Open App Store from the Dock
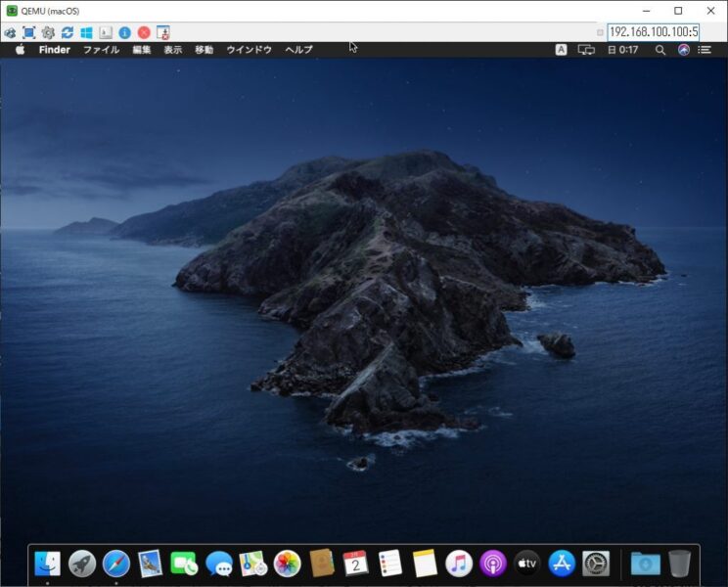This screenshot has width=728, height=587. click(562, 564)
